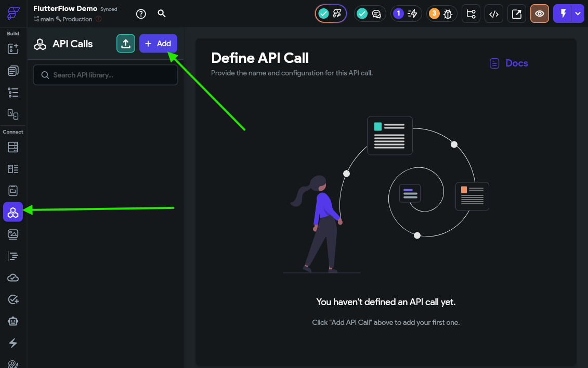Expand the run mode dropdown arrow

click(x=578, y=14)
